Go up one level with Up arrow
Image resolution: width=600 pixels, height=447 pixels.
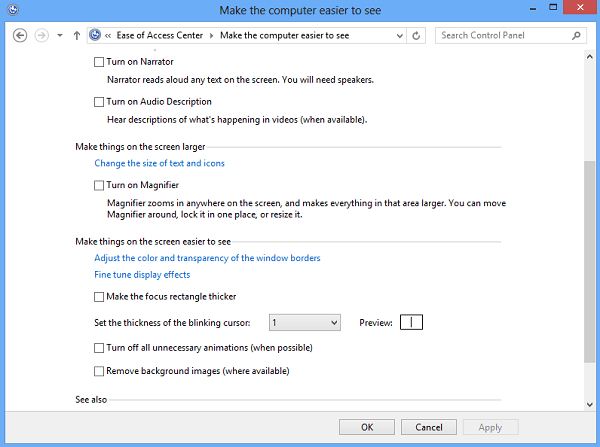77,35
